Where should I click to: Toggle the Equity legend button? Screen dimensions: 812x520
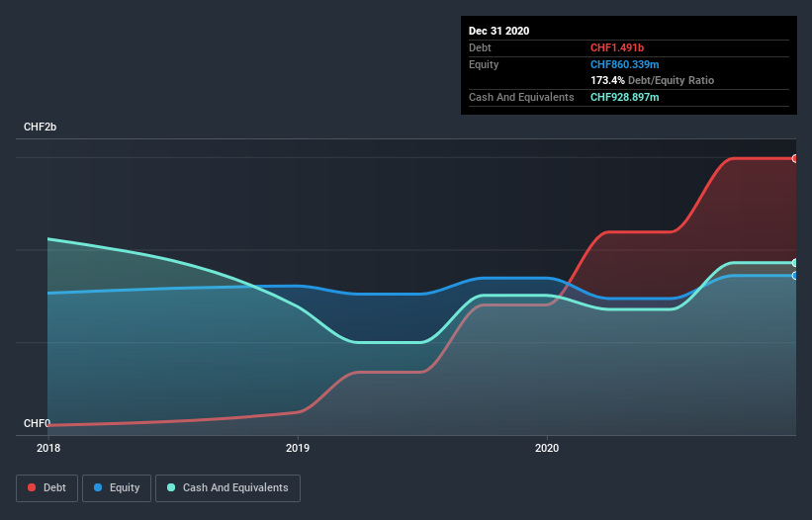[117, 488]
